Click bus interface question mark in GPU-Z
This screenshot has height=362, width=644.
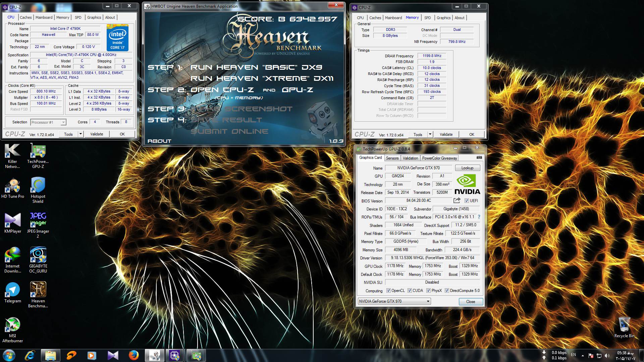(x=479, y=217)
